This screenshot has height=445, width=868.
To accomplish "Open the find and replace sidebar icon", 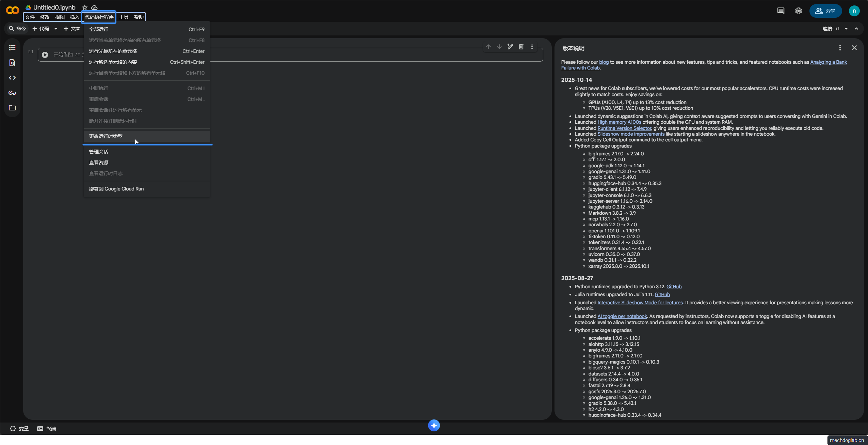I will (12, 63).
